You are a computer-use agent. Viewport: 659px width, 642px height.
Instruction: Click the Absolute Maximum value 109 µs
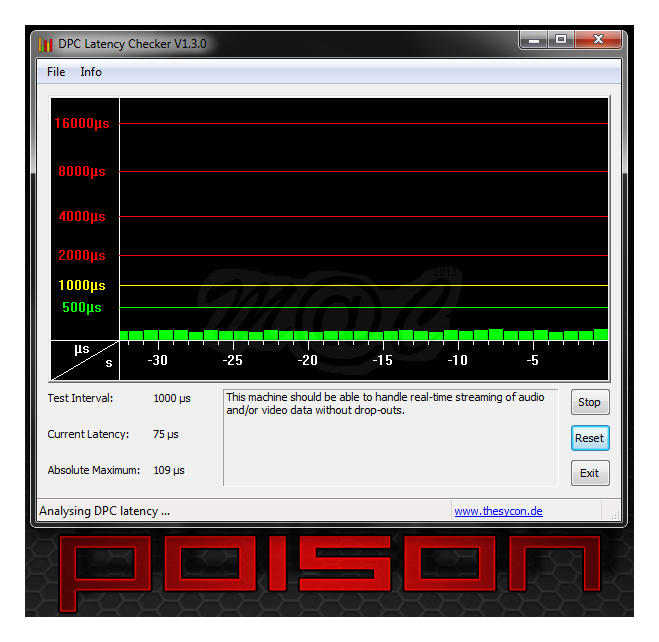(x=168, y=470)
